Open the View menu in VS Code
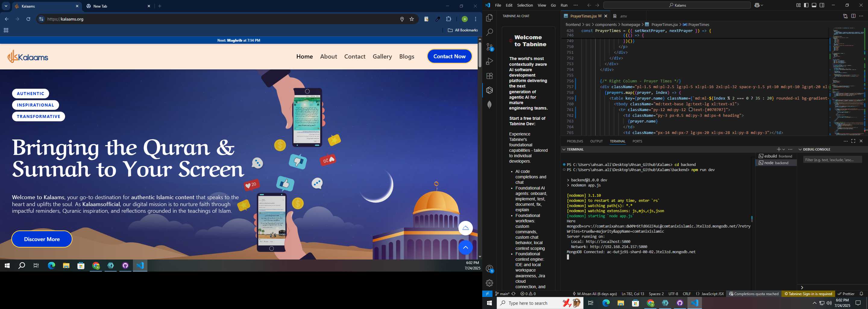The width and height of the screenshot is (868, 309). [x=542, y=5]
